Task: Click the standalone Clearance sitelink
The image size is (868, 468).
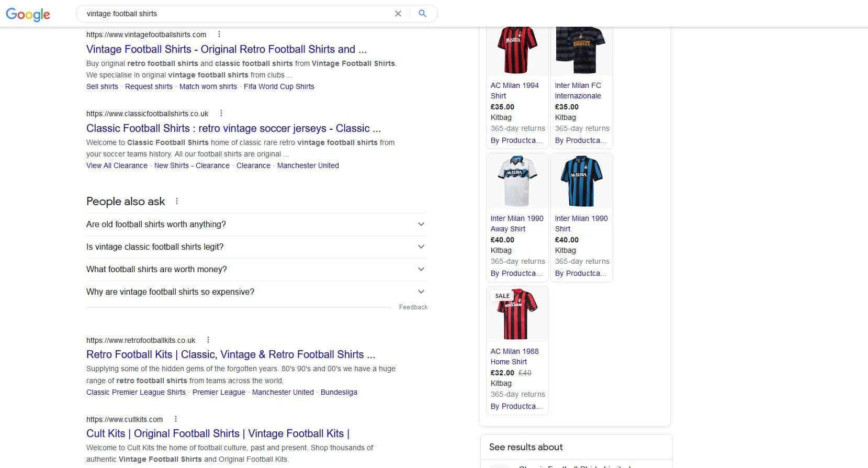Action: (253, 165)
